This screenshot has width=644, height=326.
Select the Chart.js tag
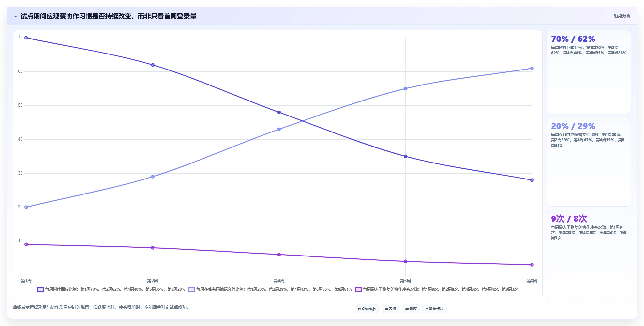click(x=367, y=309)
